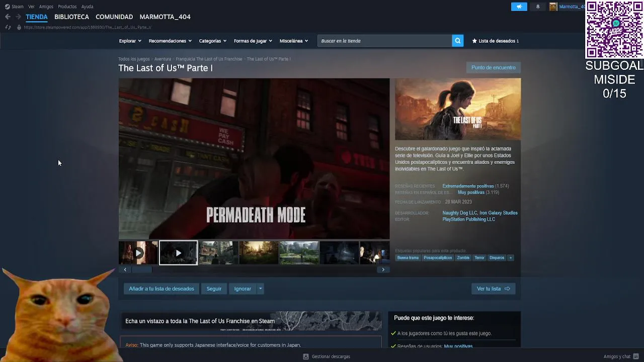Select the highlighted video thumbnail

tap(179, 252)
